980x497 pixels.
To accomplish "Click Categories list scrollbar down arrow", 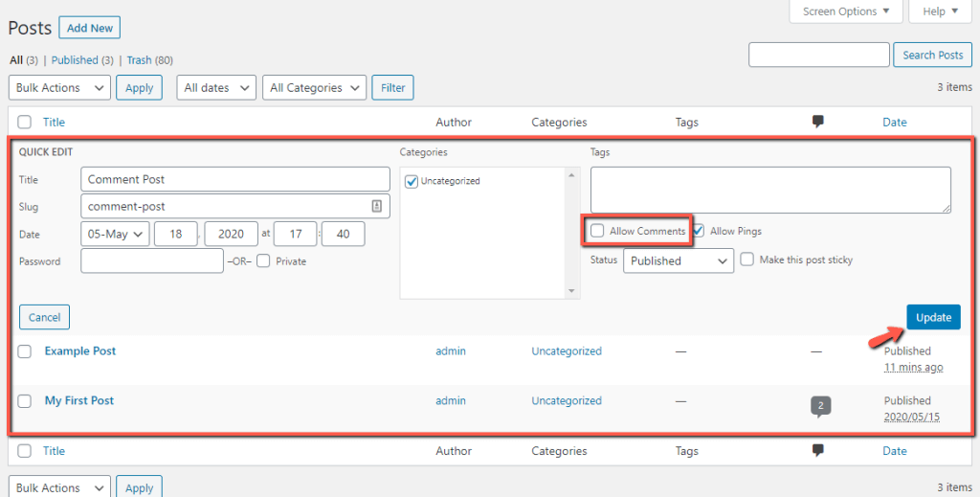I will point(571,291).
